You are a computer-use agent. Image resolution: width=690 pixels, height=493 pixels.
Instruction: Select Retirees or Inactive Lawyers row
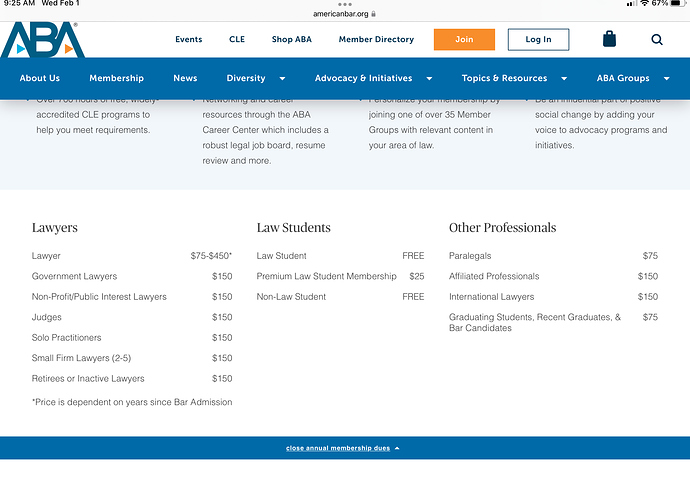coord(132,379)
